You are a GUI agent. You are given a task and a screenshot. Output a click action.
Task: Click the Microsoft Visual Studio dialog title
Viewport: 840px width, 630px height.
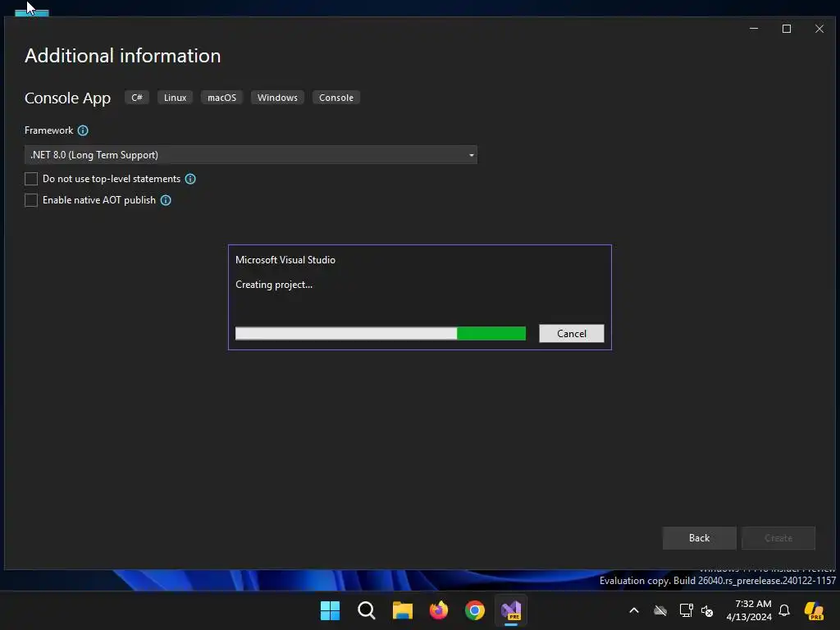coord(285,260)
